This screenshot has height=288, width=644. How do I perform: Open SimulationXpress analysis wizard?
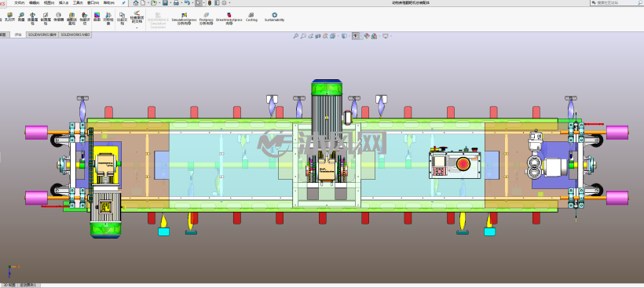(x=183, y=19)
